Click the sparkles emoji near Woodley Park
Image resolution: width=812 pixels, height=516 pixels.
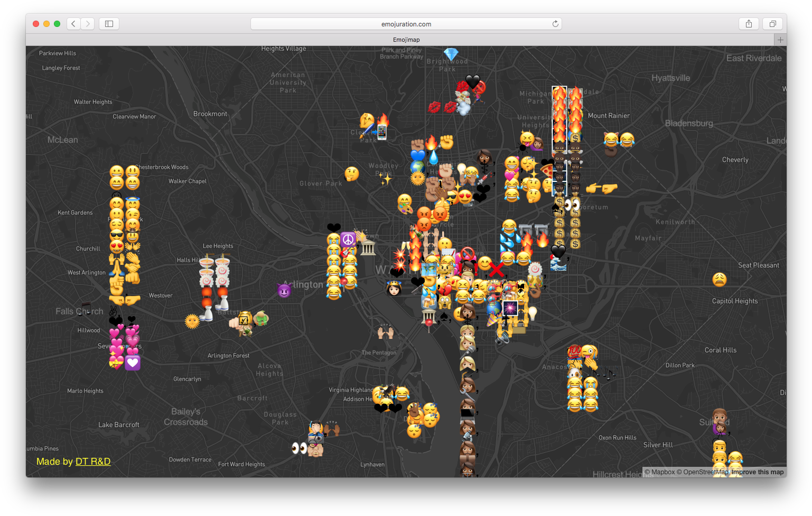[386, 180]
